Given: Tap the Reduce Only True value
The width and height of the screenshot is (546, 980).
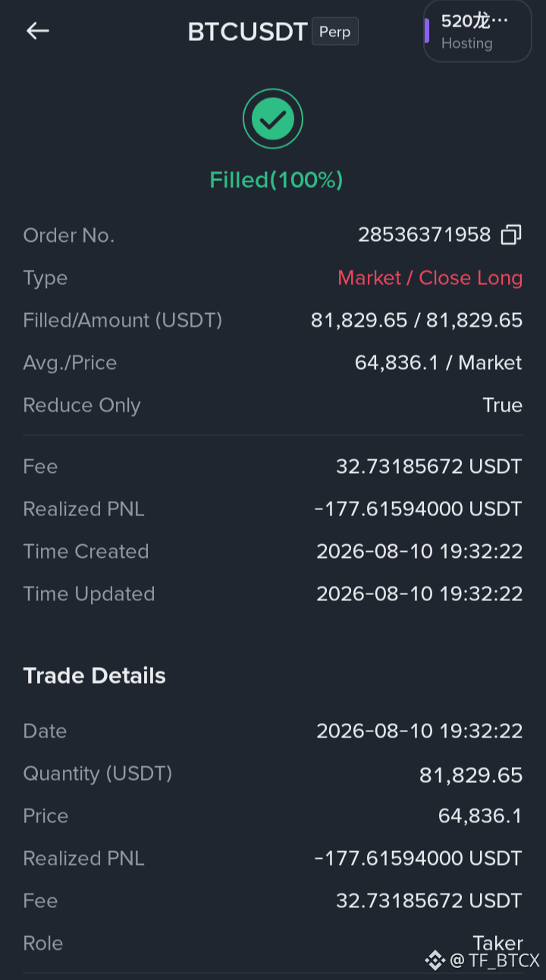Looking at the screenshot, I should (x=503, y=405).
